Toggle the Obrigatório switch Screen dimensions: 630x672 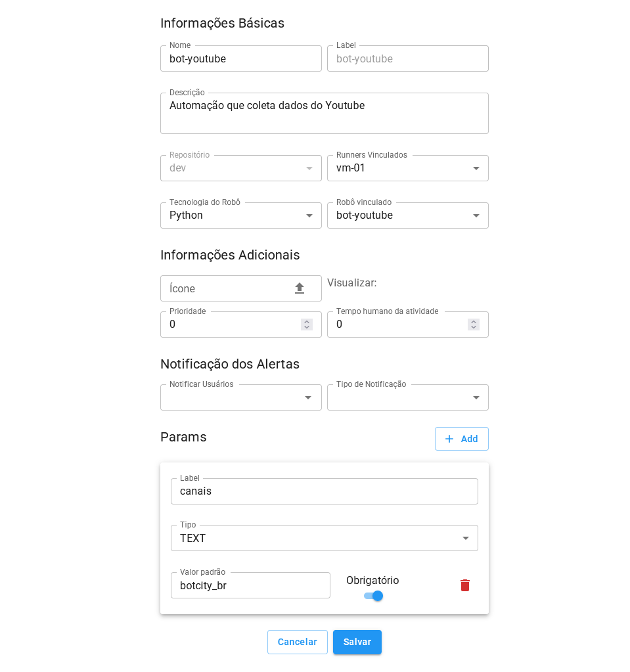click(373, 596)
